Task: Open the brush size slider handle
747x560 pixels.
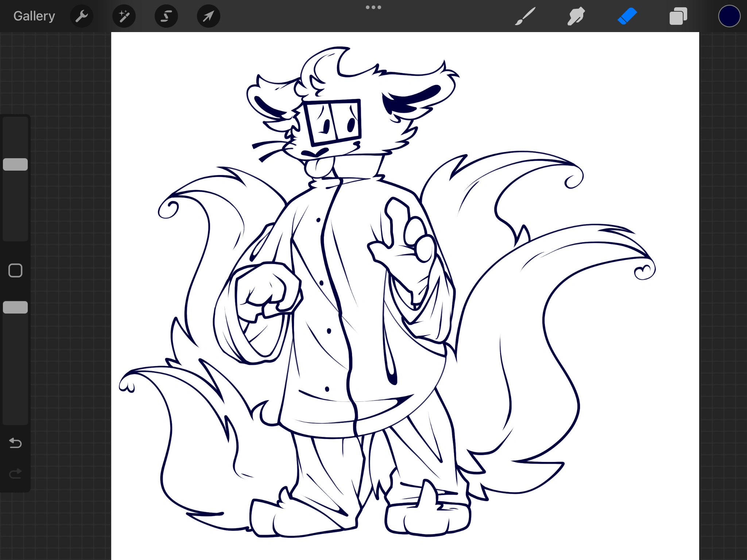Action: tap(15, 164)
